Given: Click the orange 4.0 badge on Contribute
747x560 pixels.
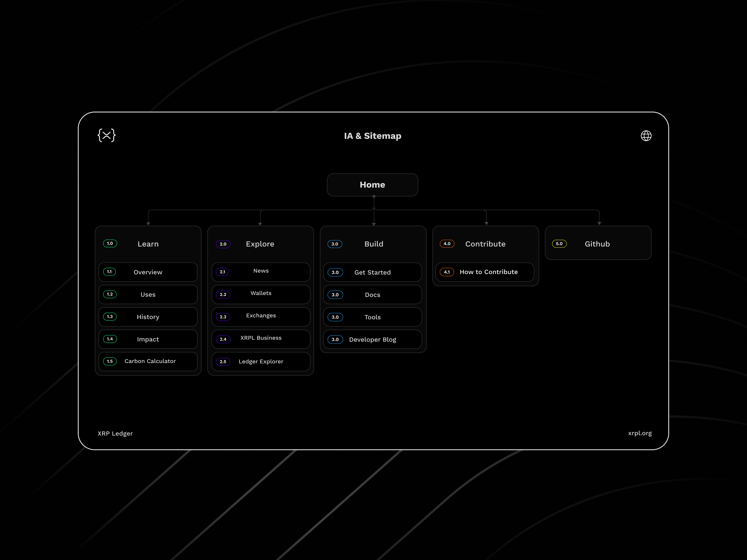Looking at the screenshot, I should (447, 244).
